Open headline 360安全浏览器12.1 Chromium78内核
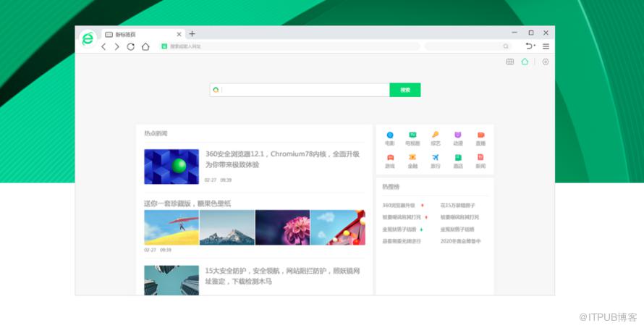Viewport: 644px width, 328px height. coord(283,159)
